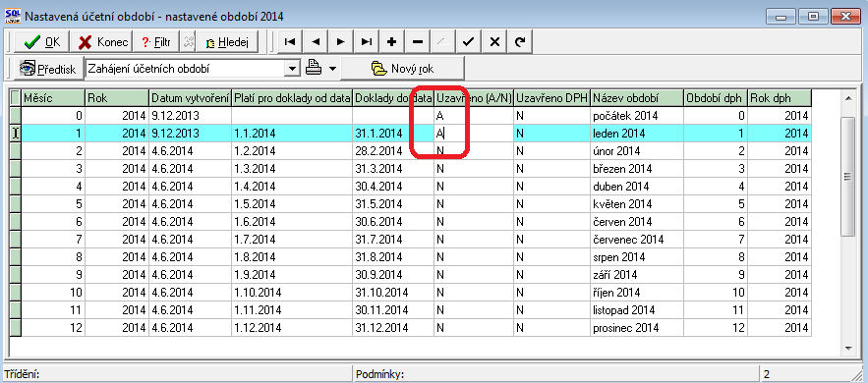
Task: Click the vertical scrollbar down arrow
Action: coord(848,349)
